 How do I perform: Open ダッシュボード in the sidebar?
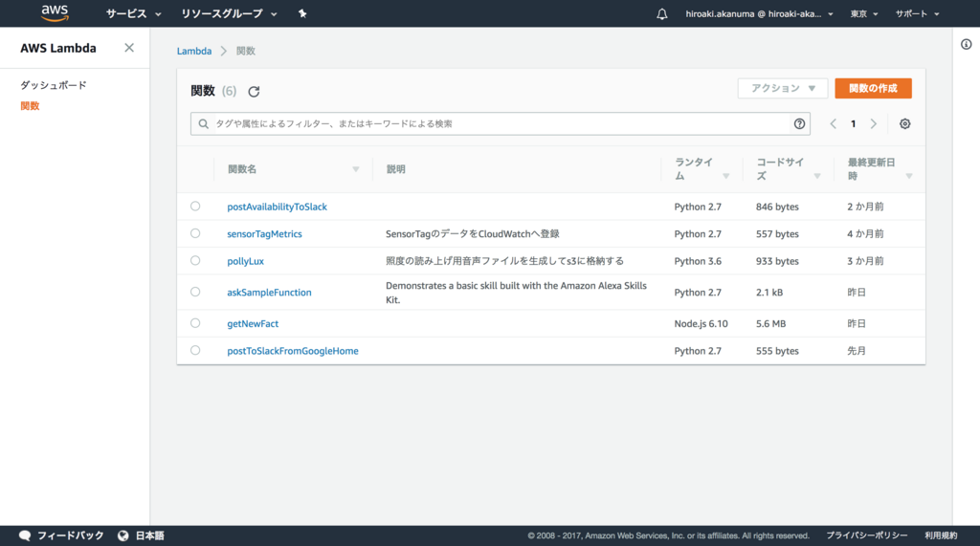pos(54,85)
